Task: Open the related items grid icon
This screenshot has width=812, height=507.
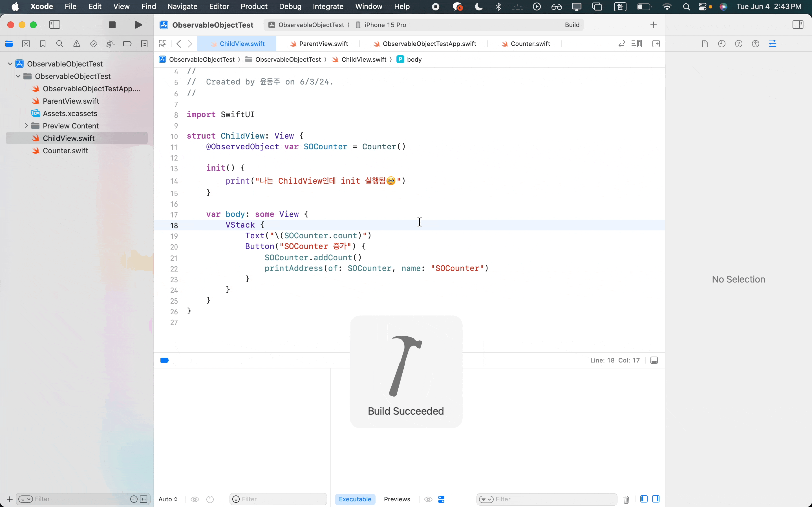Action: 163,44
